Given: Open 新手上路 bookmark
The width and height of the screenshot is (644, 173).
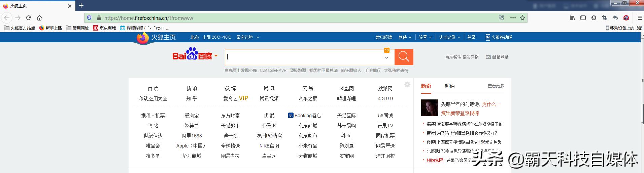Looking at the screenshot, I should tap(50, 28).
